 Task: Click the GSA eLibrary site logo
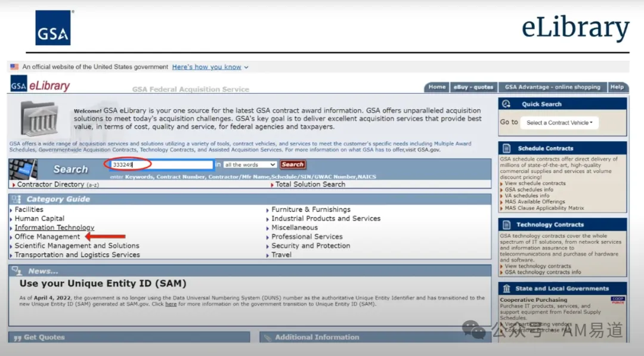point(40,85)
